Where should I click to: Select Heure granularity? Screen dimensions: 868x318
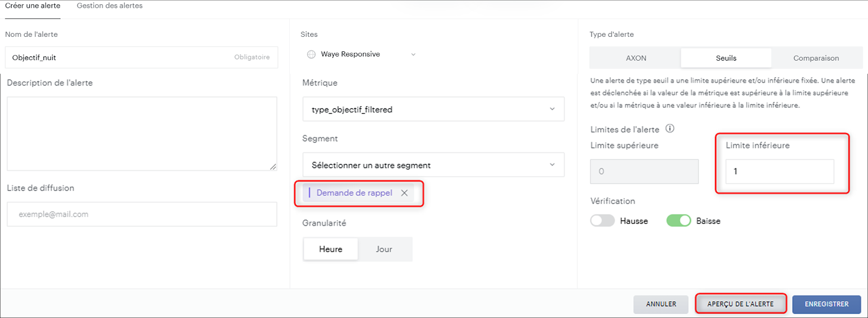[330, 249]
